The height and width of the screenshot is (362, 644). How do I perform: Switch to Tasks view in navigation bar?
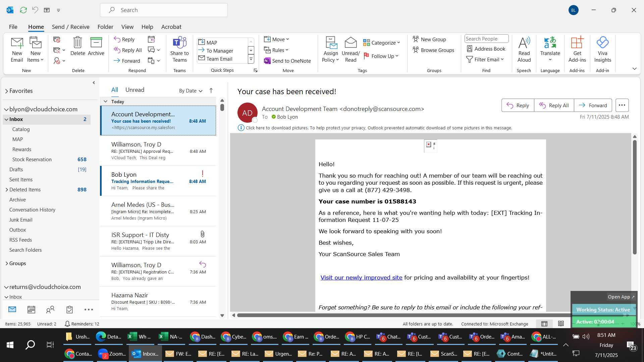pos(69,310)
